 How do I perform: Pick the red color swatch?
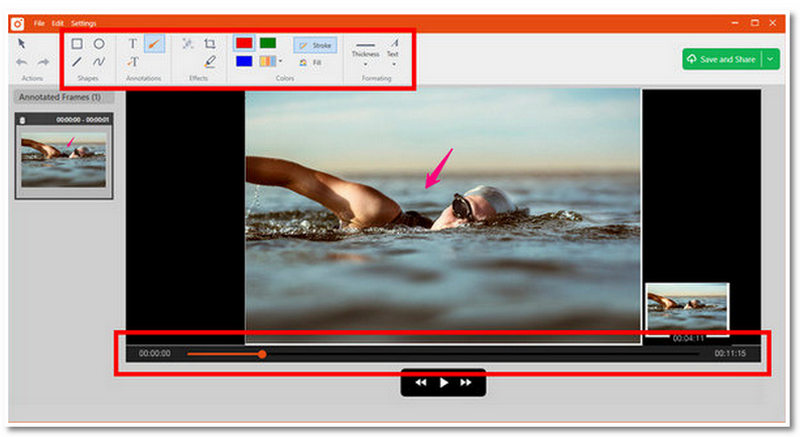coord(243,43)
